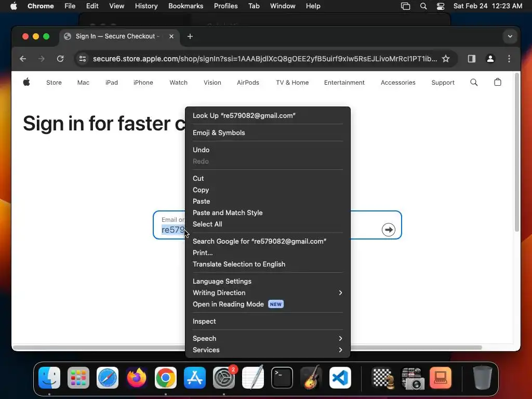Open site information icon in address bar
The image size is (532, 399).
coord(83,59)
